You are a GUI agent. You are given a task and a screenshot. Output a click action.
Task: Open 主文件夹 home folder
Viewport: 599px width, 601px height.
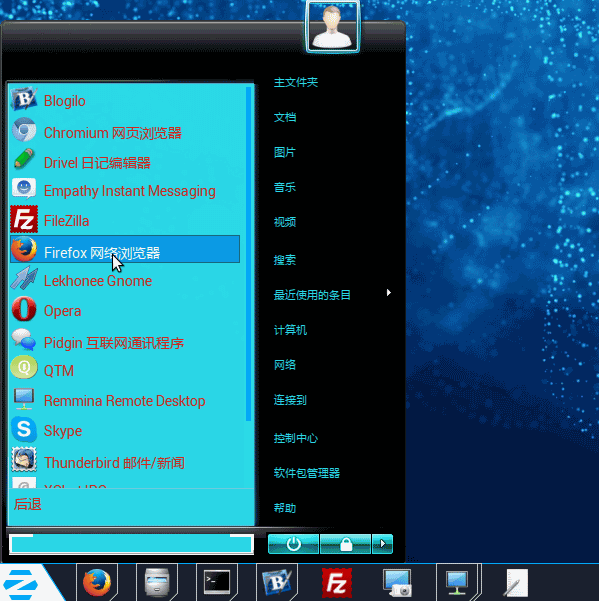pos(296,82)
